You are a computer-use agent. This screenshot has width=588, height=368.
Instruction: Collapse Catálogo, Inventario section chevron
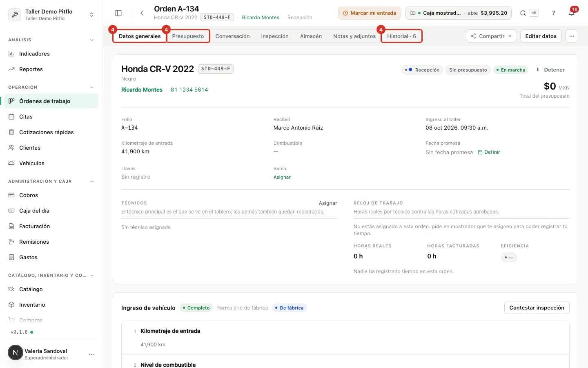(91, 276)
